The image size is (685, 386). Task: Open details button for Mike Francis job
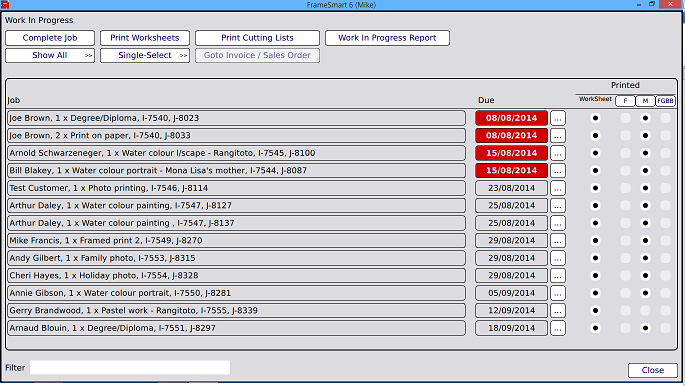click(x=558, y=241)
